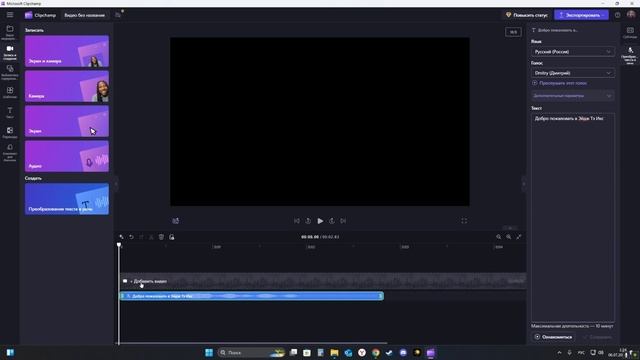Skip to the start of the video
The height and width of the screenshot is (360, 640).
[x=297, y=221]
